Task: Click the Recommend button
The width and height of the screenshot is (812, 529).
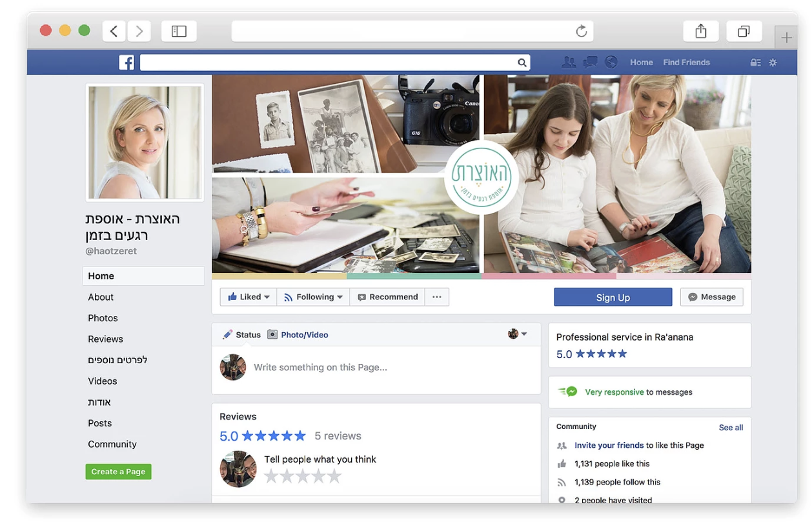Action: (388, 297)
